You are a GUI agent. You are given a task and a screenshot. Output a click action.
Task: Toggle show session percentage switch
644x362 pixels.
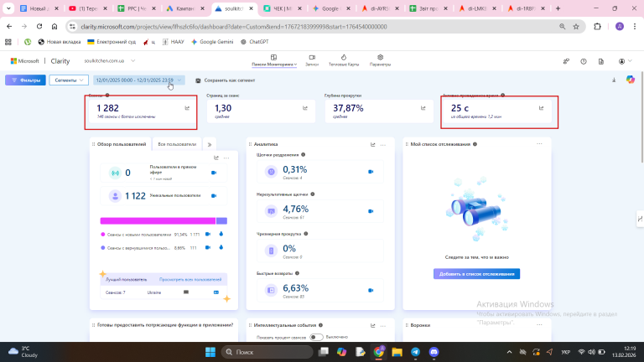coord(316,337)
